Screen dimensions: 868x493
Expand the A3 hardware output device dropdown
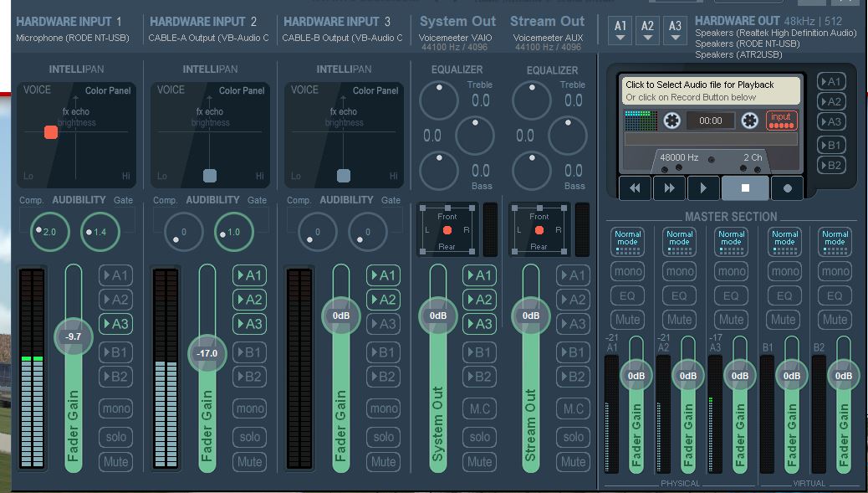click(x=675, y=31)
